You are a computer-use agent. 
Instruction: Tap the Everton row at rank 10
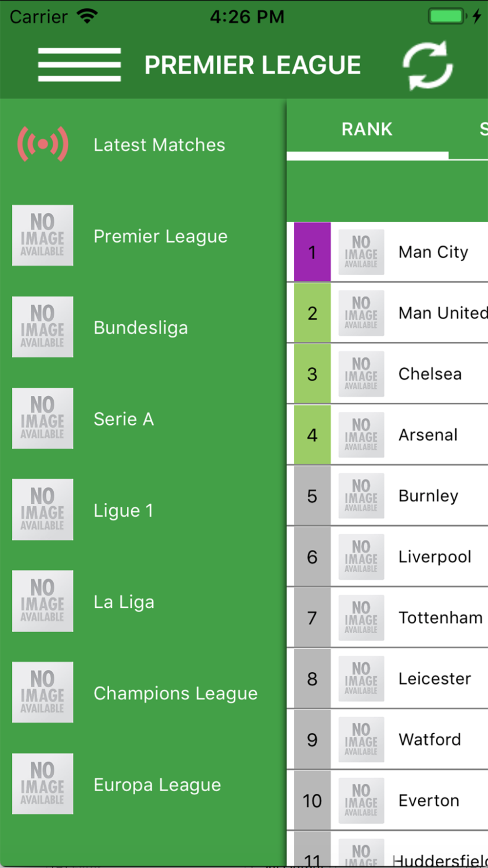tap(387, 801)
